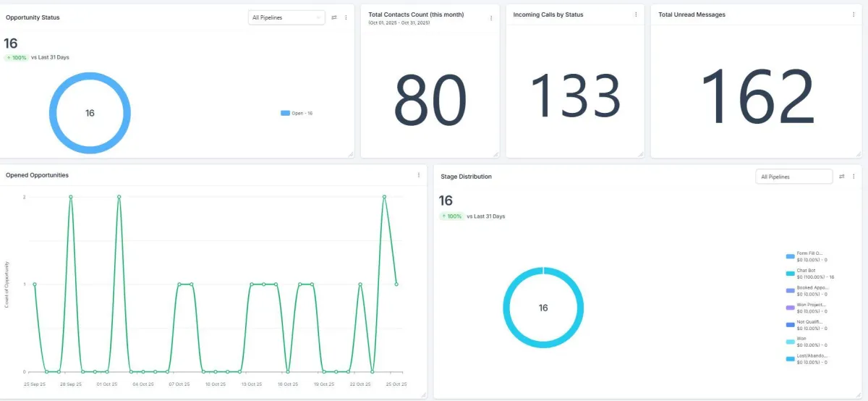The image size is (868, 401).
Task: Click the swap icon in Opportunity Status
Action: pos(334,17)
